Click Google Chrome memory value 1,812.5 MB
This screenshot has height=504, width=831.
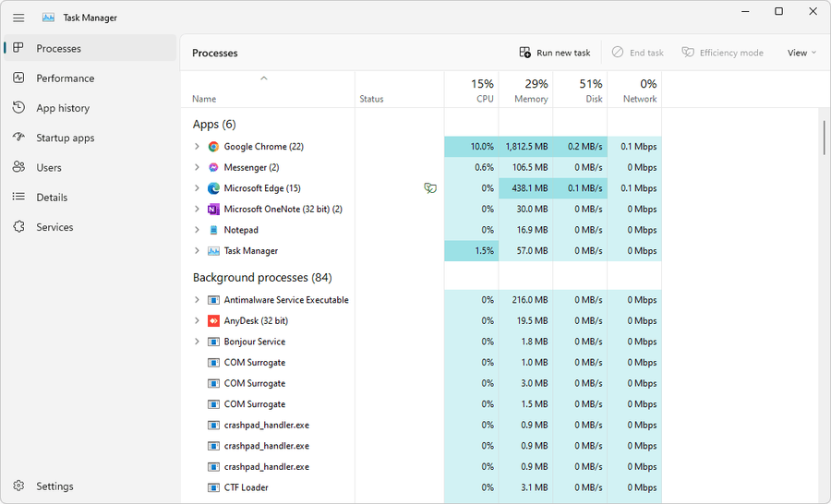(x=526, y=147)
